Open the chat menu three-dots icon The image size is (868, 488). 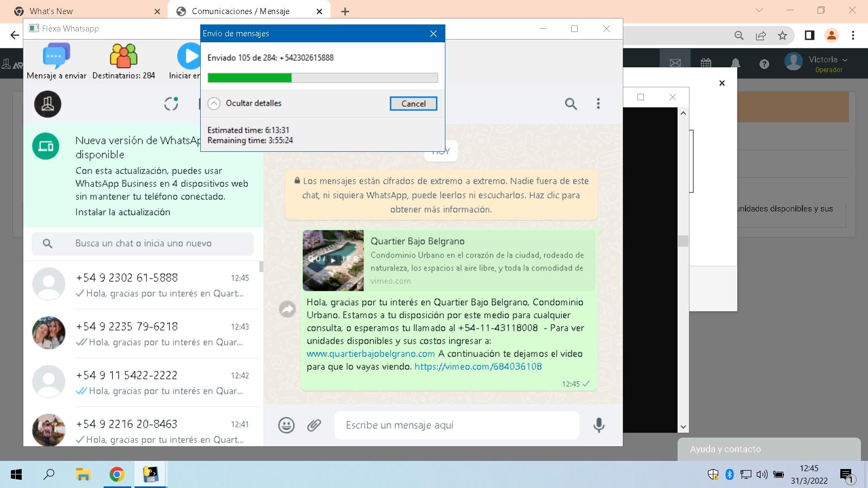(x=598, y=104)
